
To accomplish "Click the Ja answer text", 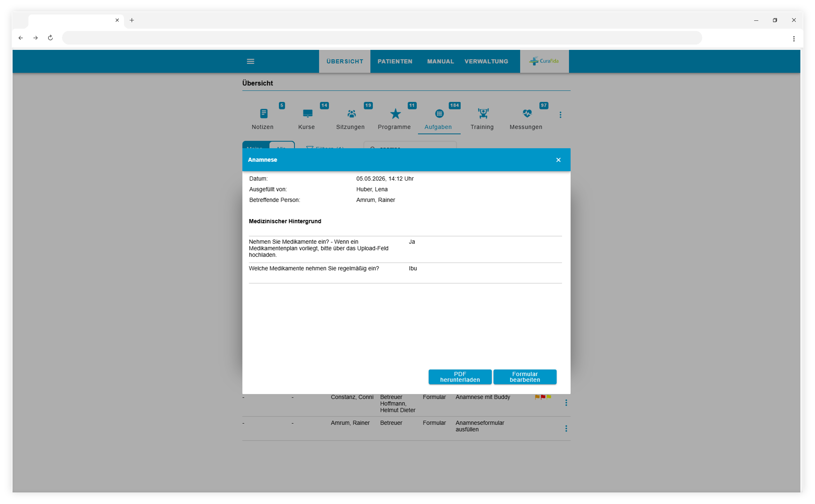I will [412, 242].
